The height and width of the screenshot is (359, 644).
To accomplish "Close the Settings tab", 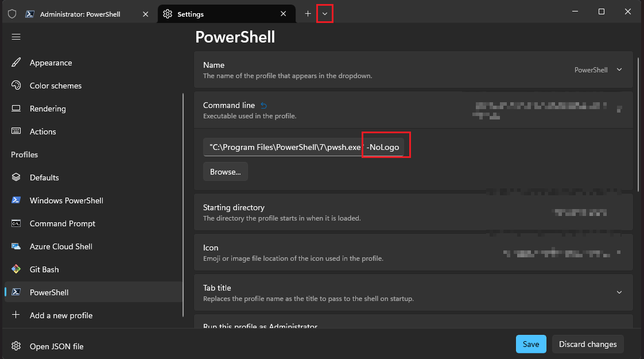I will 284,14.
